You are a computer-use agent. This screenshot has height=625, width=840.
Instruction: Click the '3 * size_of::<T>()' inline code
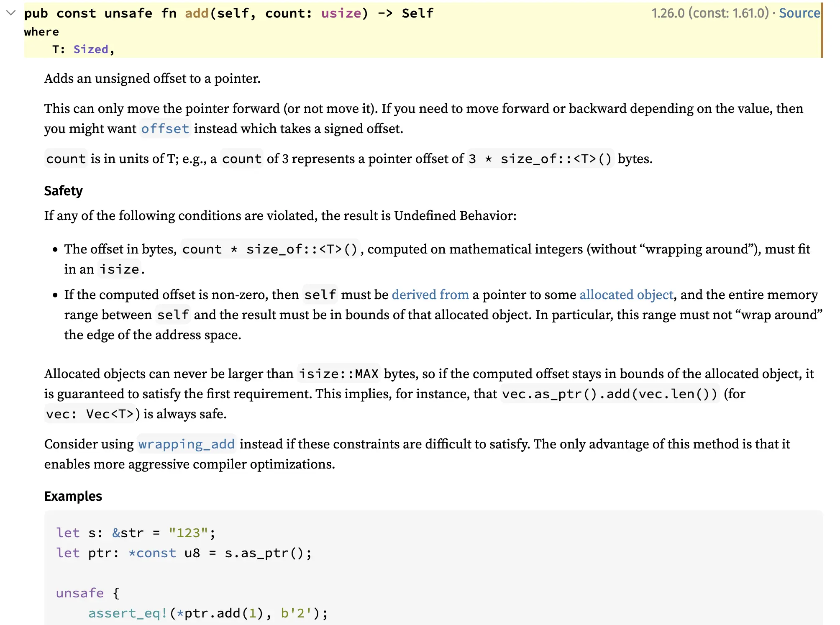click(540, 159)
